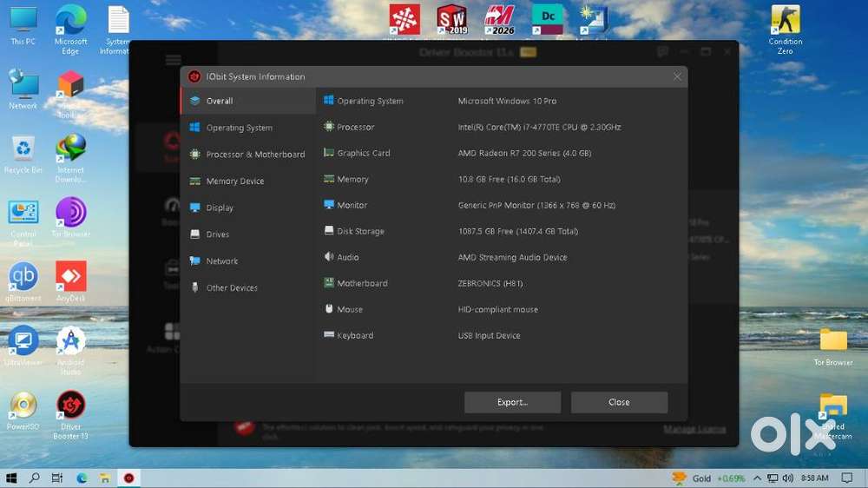Click the Windows icon beside Operating System row
Image resolution: width=868 pixels, height=488 pixels.
point(328,100)
